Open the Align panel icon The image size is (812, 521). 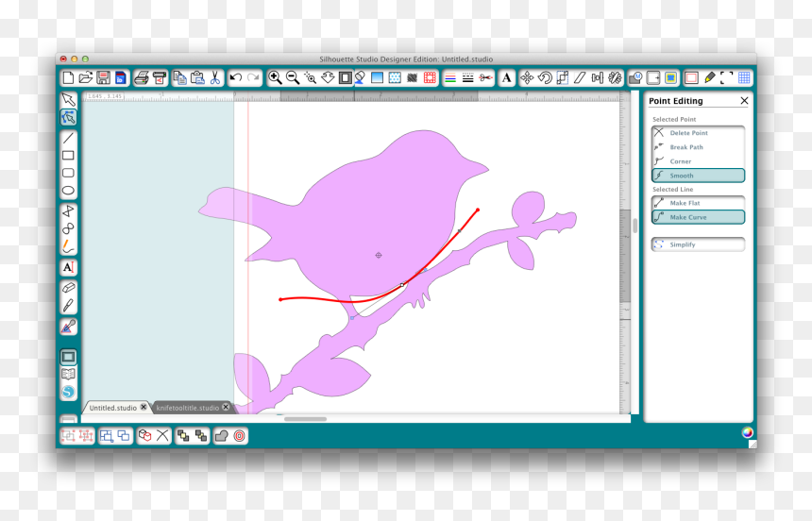click(x=597, y=78)
